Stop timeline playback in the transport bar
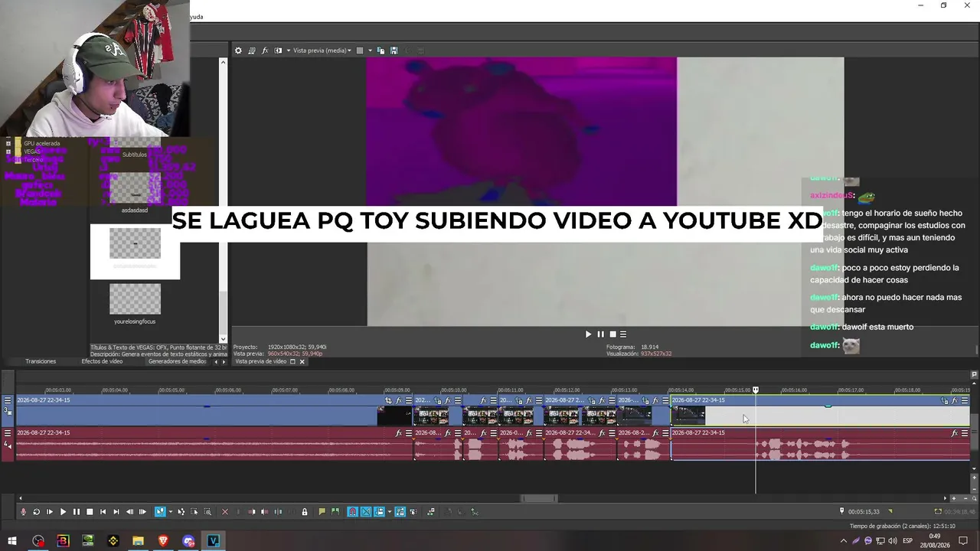The image size is (980, 551). [x=90, y=512]
